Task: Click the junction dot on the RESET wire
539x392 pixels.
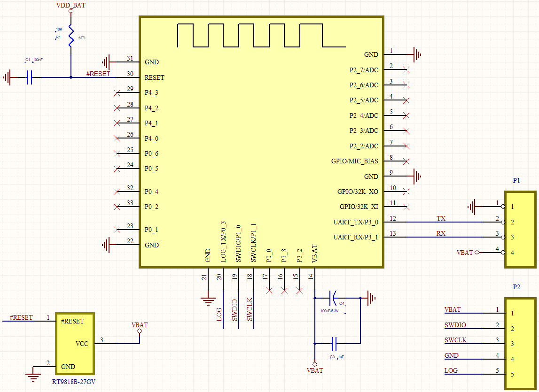Action: coord(70,77)
